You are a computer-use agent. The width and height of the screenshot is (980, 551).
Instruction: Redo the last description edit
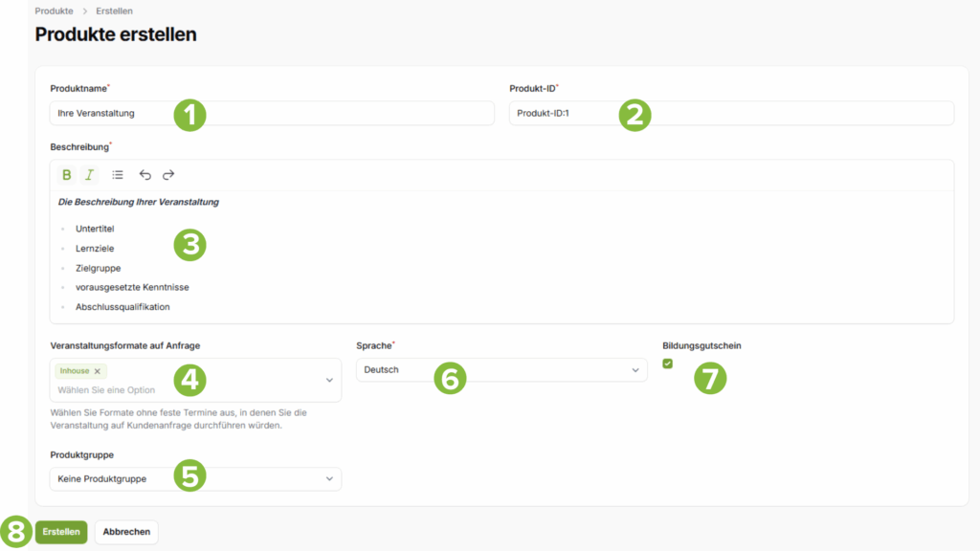coord(168,175)
